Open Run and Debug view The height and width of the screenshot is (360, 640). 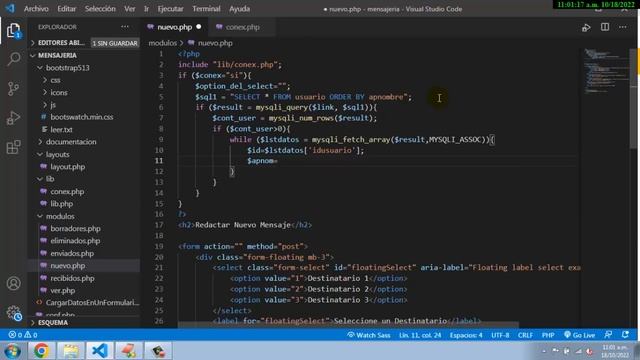[x=13, y=118]
